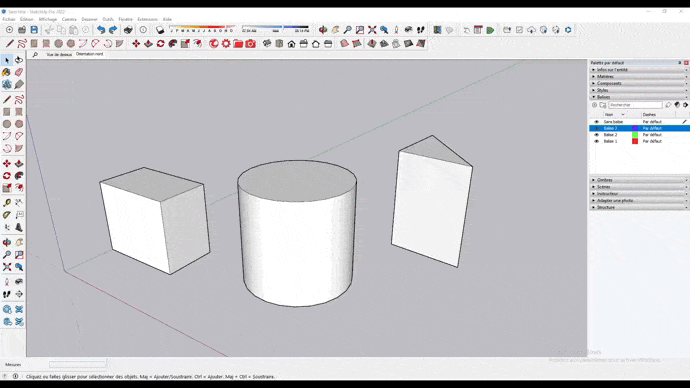Click Orbit tool in the top toolbar
Image resolution: width=690 pixels, height=388 pixels.
pos(323,30)
